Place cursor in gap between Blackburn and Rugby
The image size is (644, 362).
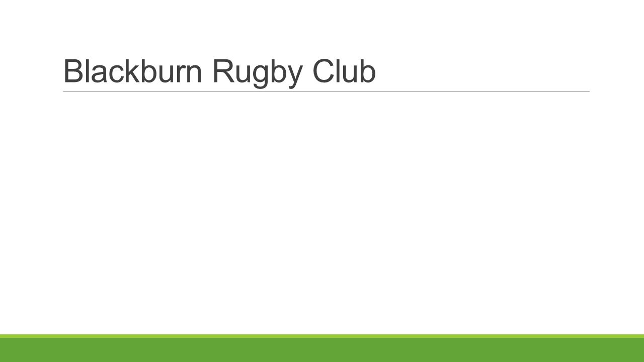tap(205, 71)
